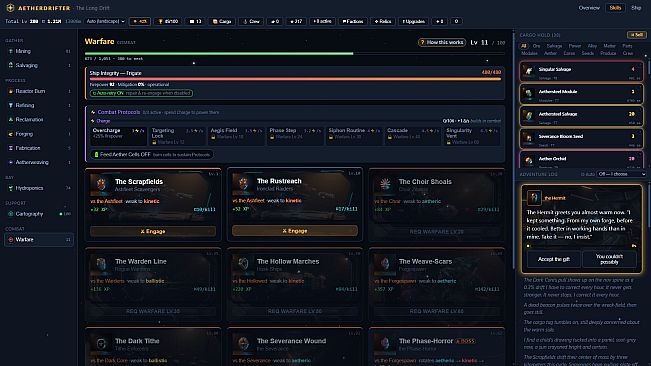Click the How this works button
Viewport: 651px width, 366px height.
pyautogui.click(x=442, y=42)
